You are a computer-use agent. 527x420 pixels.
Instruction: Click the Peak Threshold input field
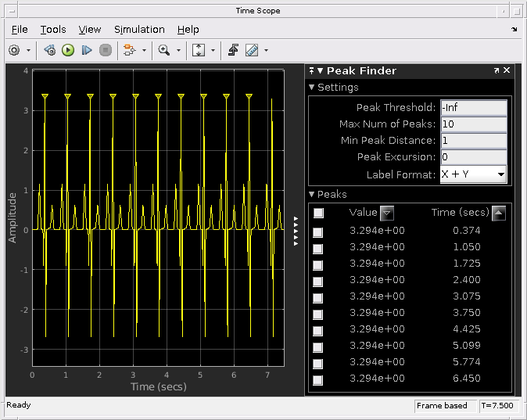coord(474,108)
